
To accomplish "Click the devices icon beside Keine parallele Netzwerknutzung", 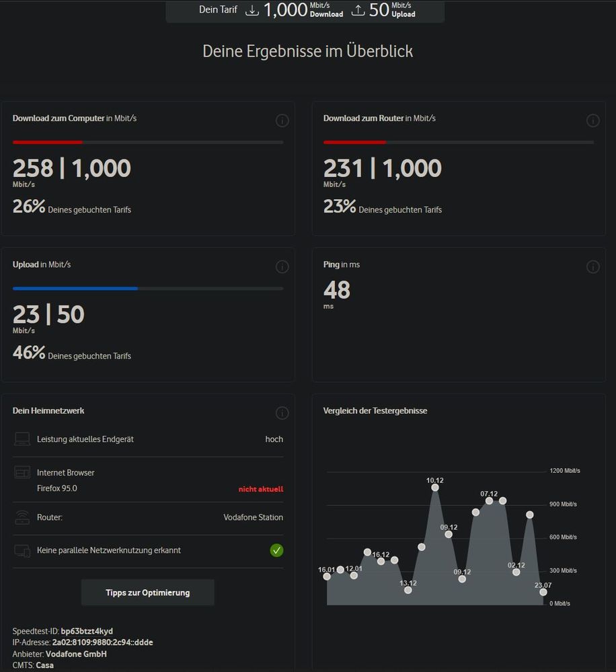I will (x=22, y=550).
